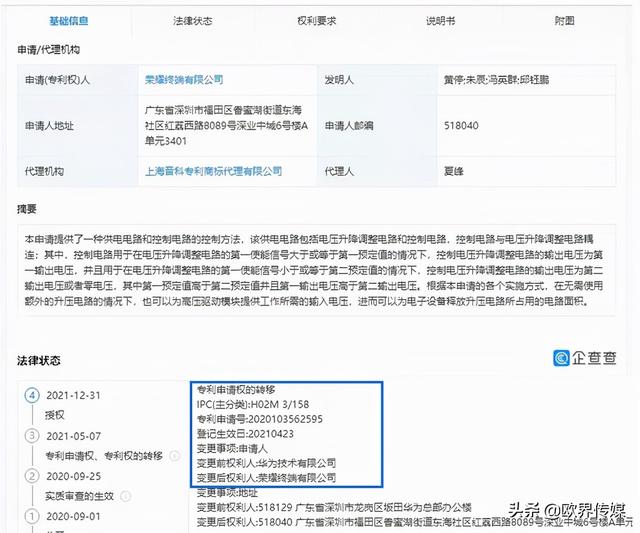Select timeline step 3 circle
This screenshot has height=533, width=640.
[32, 435]
